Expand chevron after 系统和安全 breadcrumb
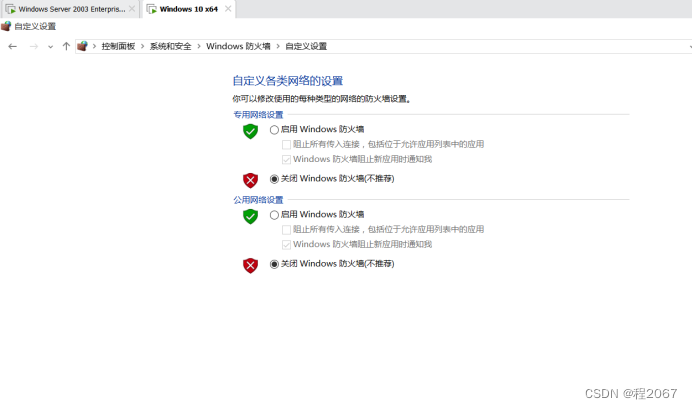This screenshot has height=409, width=692. [199, 46]
